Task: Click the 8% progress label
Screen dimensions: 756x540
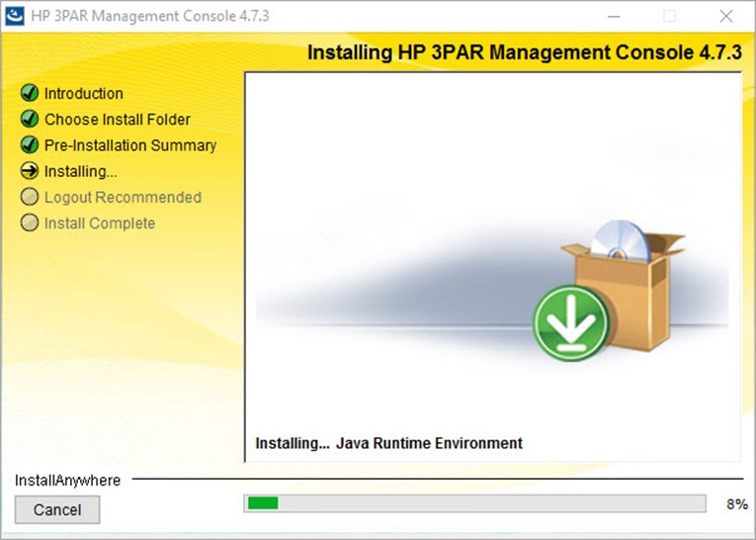Action: pos(737,504)
